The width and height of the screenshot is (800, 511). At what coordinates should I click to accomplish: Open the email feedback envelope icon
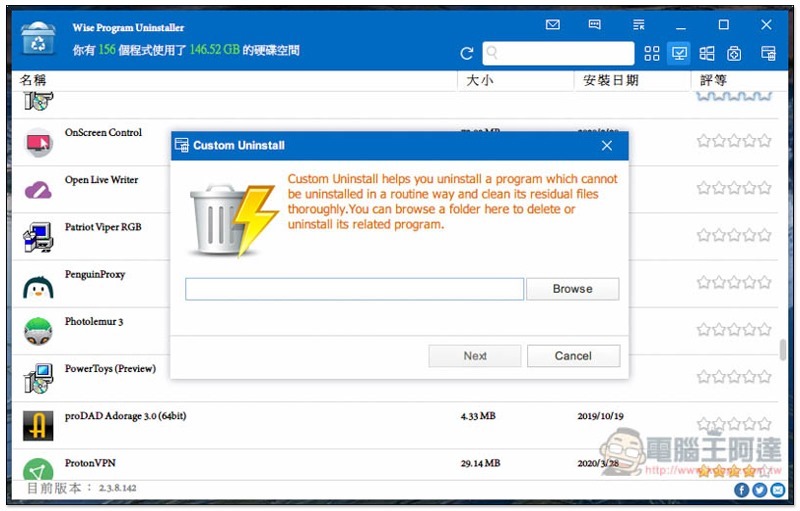553,25
